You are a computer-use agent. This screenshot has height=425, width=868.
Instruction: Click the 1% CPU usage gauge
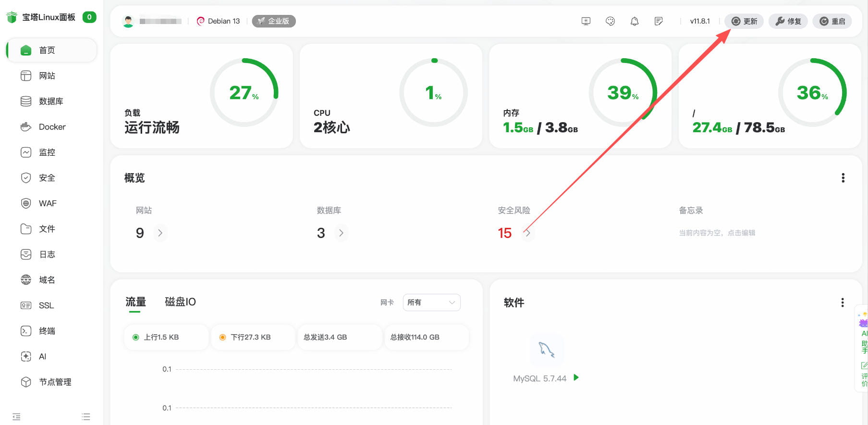click(433, 92)
